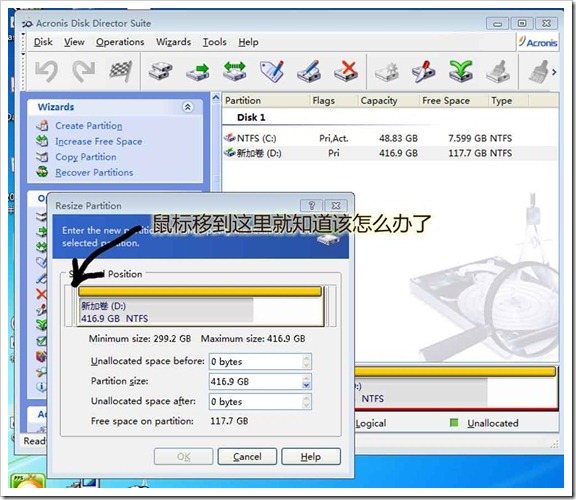The image size is (576, 500).
Task: Open the Help menu
Action: click(248, 42)
